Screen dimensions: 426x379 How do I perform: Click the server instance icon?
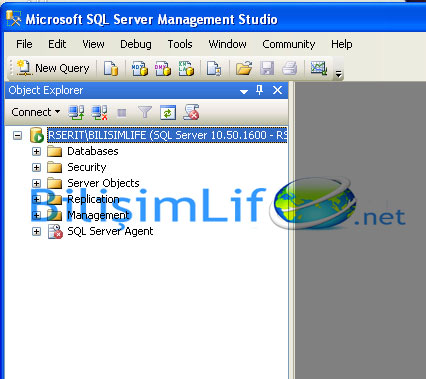pos(37,135)
